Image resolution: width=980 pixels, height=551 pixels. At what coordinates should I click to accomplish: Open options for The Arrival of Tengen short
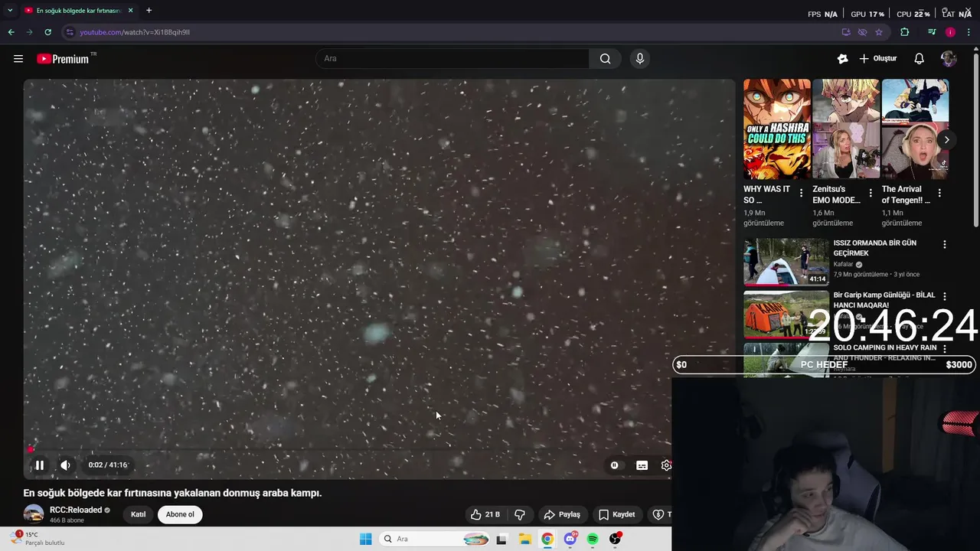[939, 193]
